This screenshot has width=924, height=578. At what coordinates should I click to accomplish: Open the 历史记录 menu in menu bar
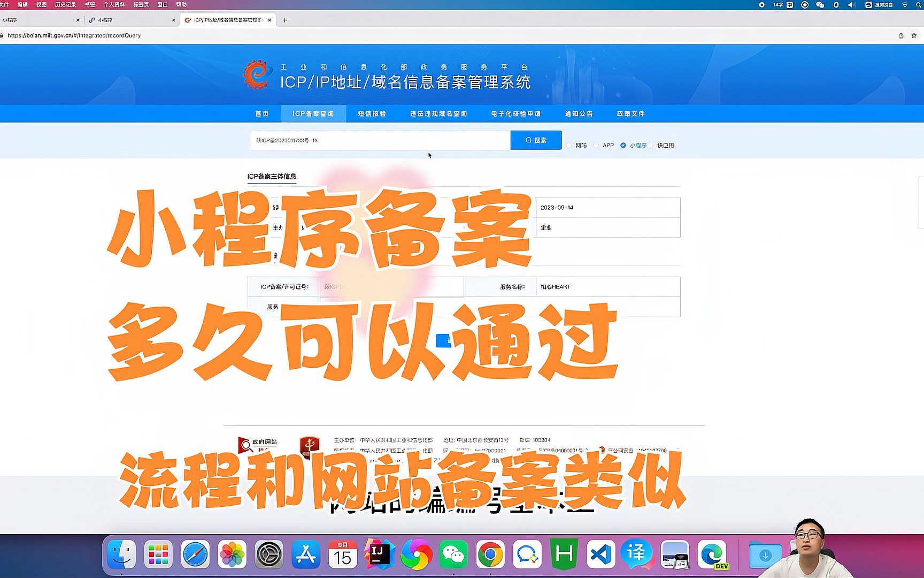click(x=65, y=4)
